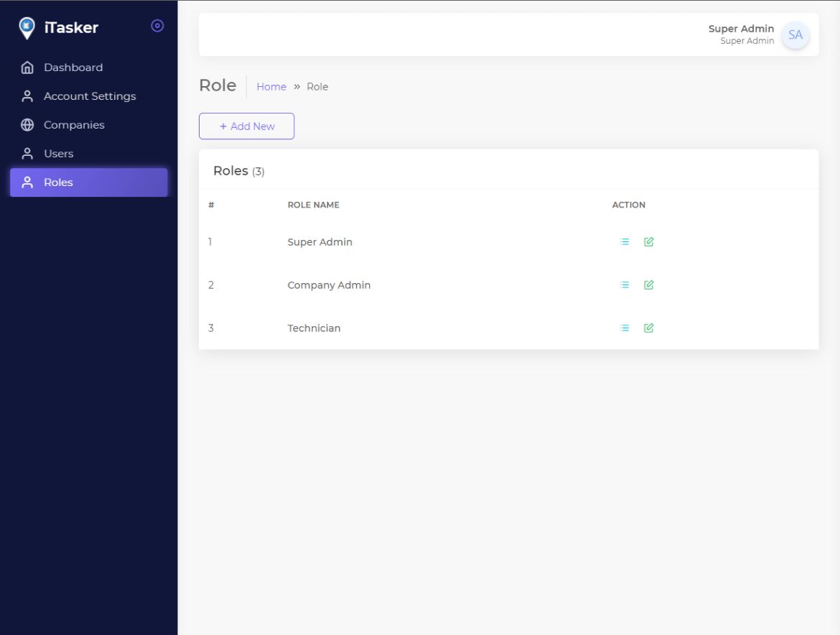This screenshot has width=840, height=635.
Task: Click the Account Settings person icon
Action: click(x=27, y=96)
